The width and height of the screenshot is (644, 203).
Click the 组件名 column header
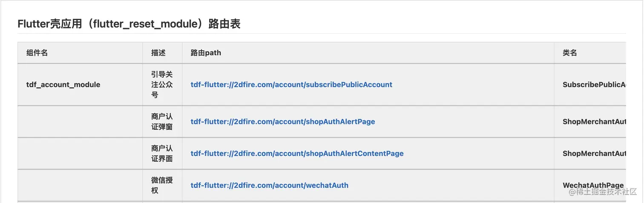click(x=37, y=53)
